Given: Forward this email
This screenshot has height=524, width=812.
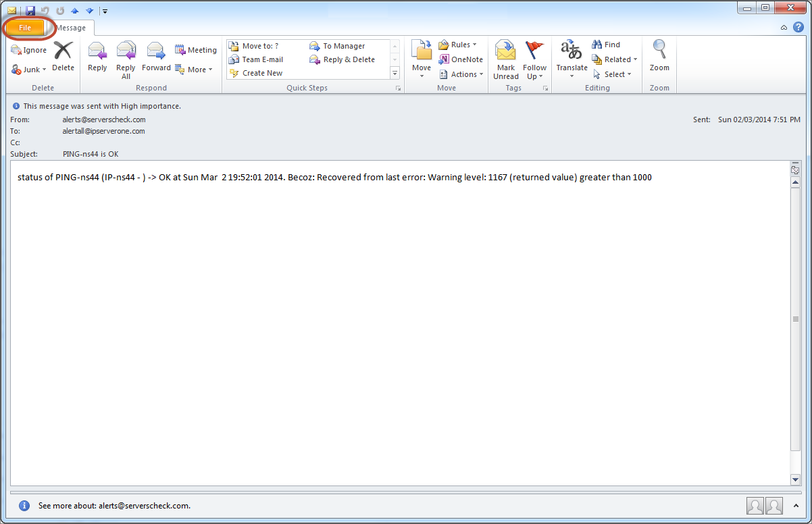Looking at the screenshot, I should pyautogui.click(x=156, y=57).
